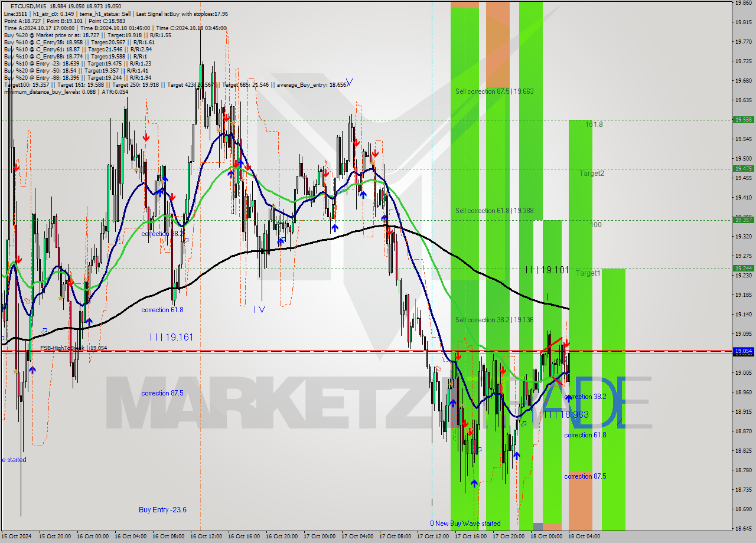Click the 19.860 price axis value

tap(744, 3)
